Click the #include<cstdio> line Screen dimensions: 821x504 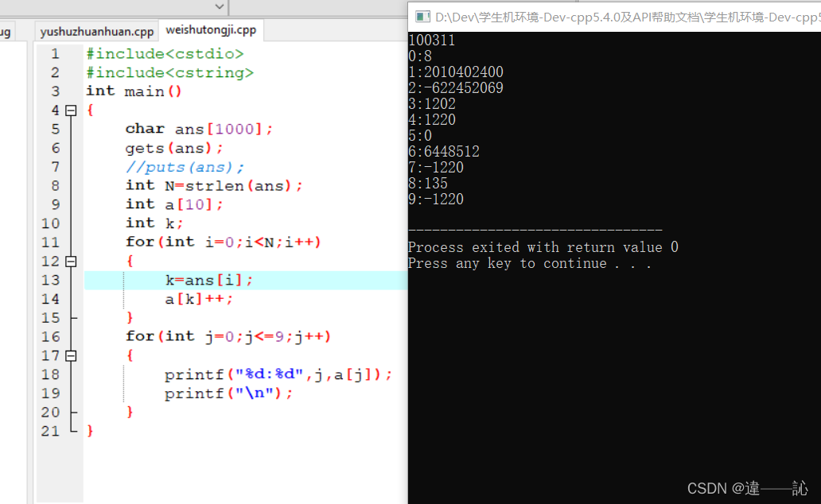coord(165,54)
